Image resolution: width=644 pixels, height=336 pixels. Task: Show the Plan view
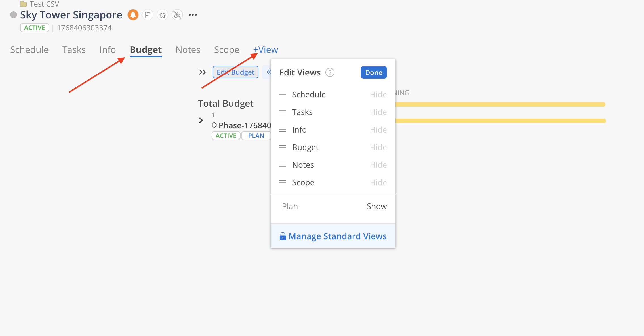coord(376,206)
